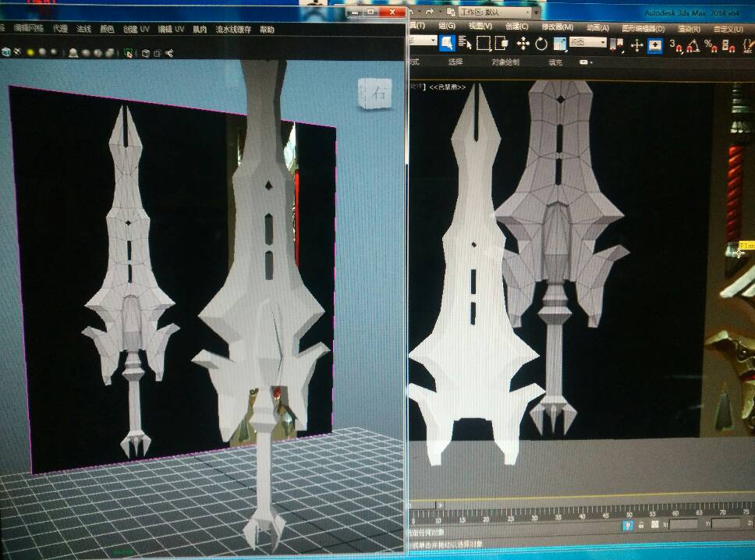Screen dimensions: 755x560
Task: Open the 组(G) menu
Action: [x=447, y=26]
